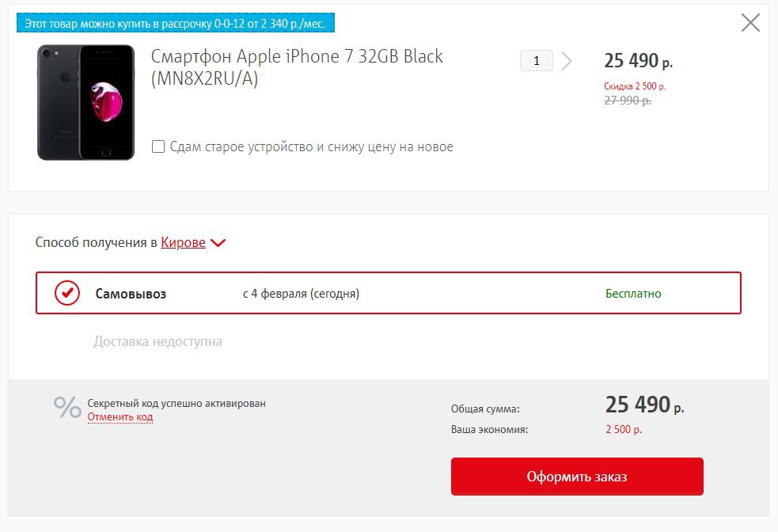The image size is (778, 532).
Task: Cancel promo code via 'Отменить код'
Action: [120, 417]
